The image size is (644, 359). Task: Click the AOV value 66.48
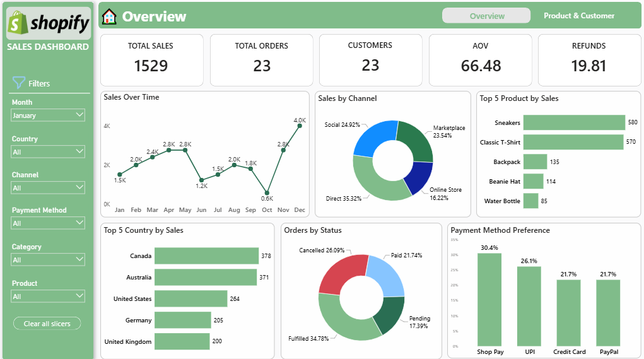click(481, 66)
